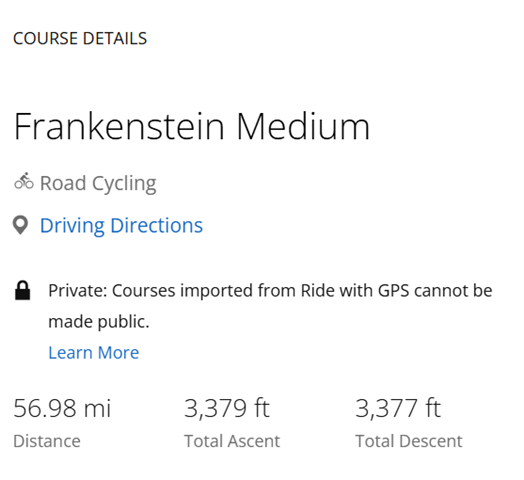Click the black padlock privacy icon

[x=22, y=290]
